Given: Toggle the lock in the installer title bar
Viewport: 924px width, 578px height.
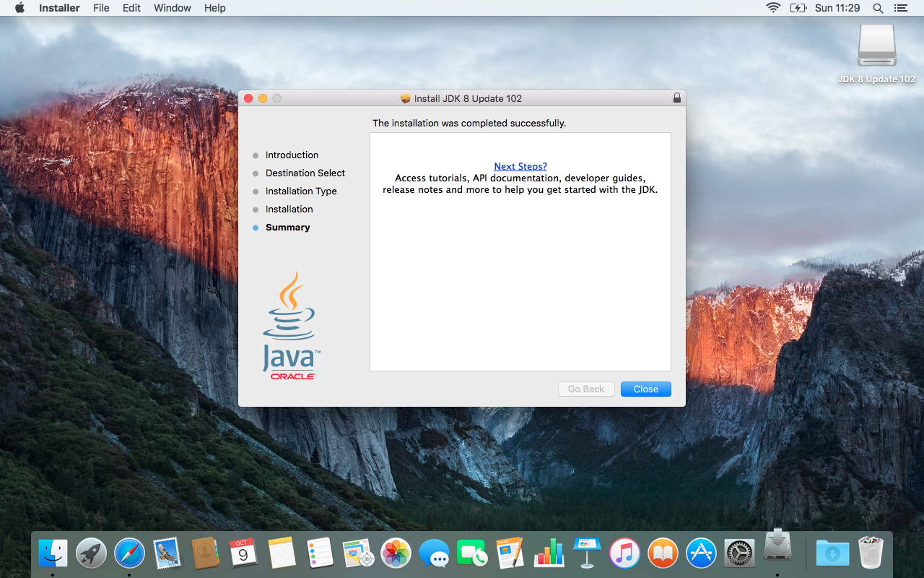Looking at the screenshot, I should click(676, 98).
